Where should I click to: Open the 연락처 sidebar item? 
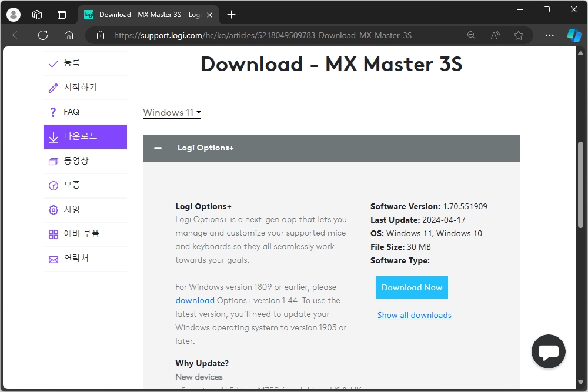[85, 259]
